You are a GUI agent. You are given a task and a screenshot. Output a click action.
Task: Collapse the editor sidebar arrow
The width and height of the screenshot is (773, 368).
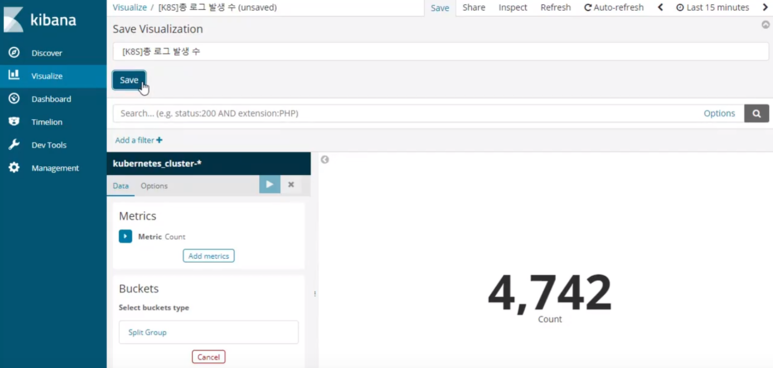point(324,159)
